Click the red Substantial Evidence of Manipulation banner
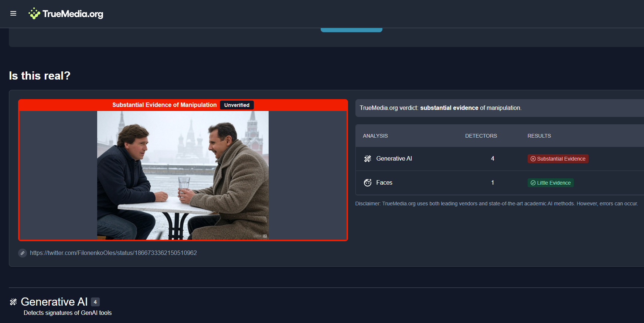 pyautogui.click(x=164, y=105)
